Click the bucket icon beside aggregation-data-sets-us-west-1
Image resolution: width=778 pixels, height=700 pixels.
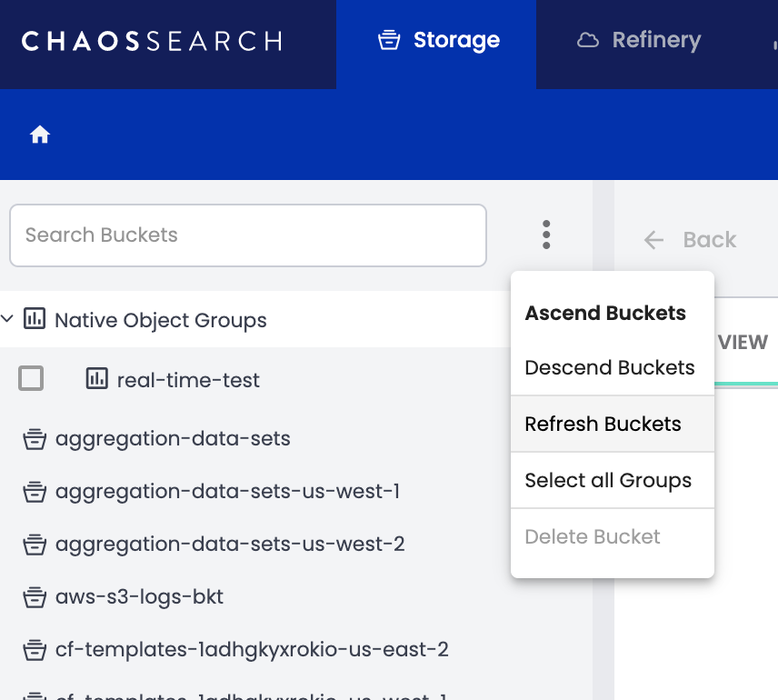tap(35, 492)
